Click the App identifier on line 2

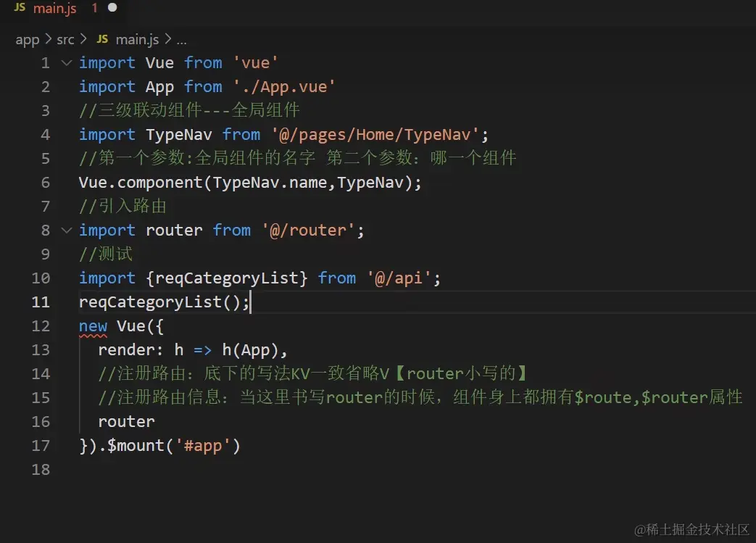[x=159, y=87]
